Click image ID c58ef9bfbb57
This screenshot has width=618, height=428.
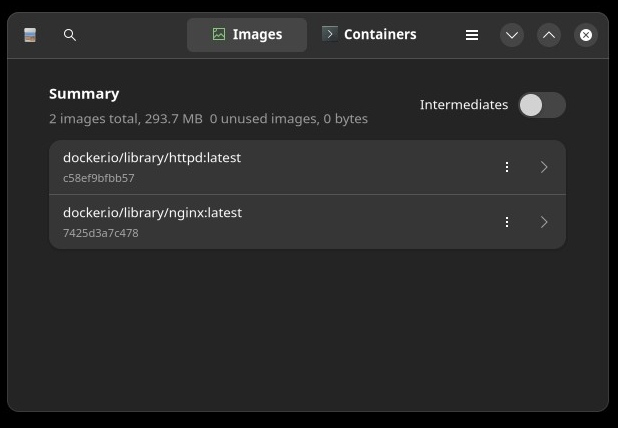(99, 178)
